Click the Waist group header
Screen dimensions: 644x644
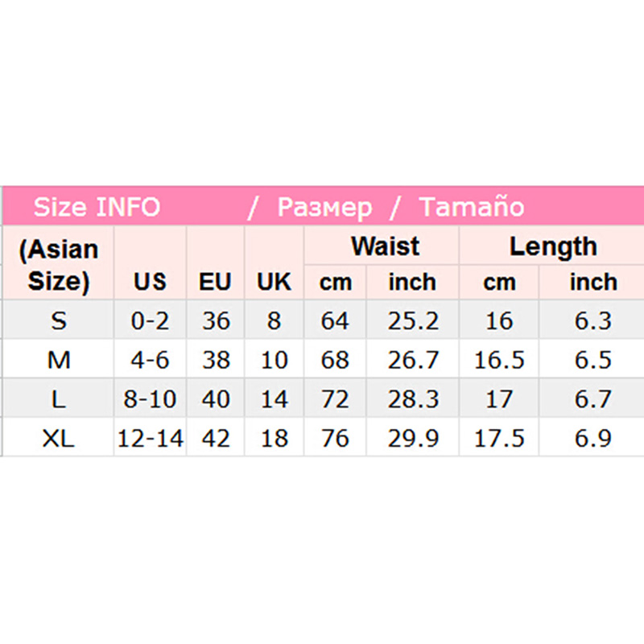[386, 246]
